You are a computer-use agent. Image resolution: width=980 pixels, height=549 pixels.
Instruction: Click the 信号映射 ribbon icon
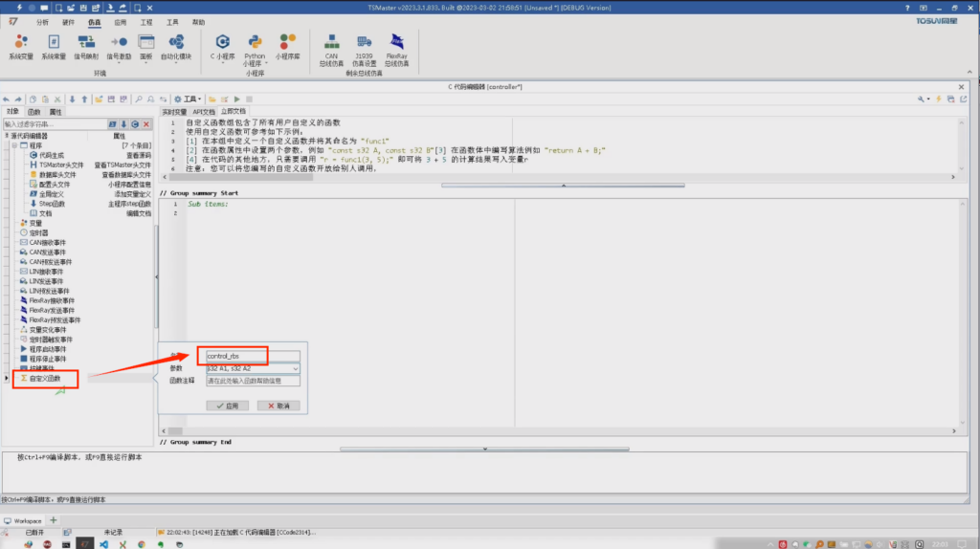coord(86,46)
